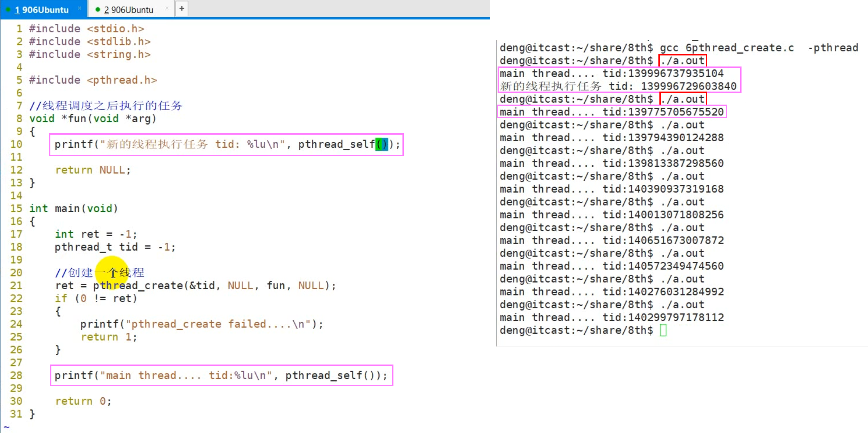This screenshot has height=433, width=868.
Task: Click the highlighted parentheses after pthread_self on line 10
Action: [x=382, y=144]
